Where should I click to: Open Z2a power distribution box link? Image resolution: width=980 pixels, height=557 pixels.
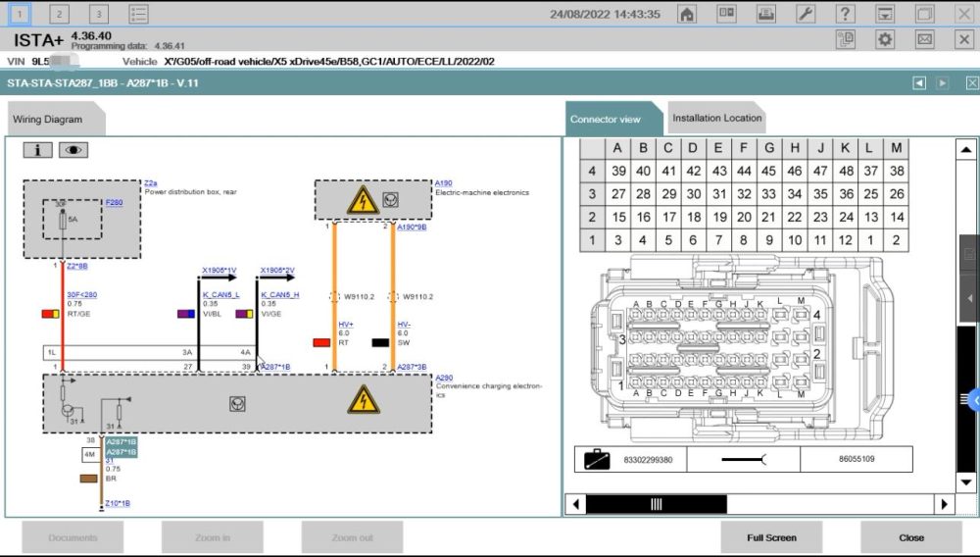click(x=151, y=183)
